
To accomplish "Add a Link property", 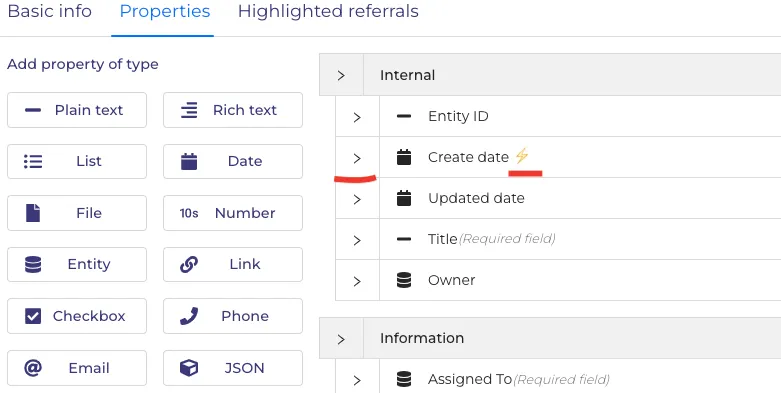I will pyautogui.click(x=233, y=264).
